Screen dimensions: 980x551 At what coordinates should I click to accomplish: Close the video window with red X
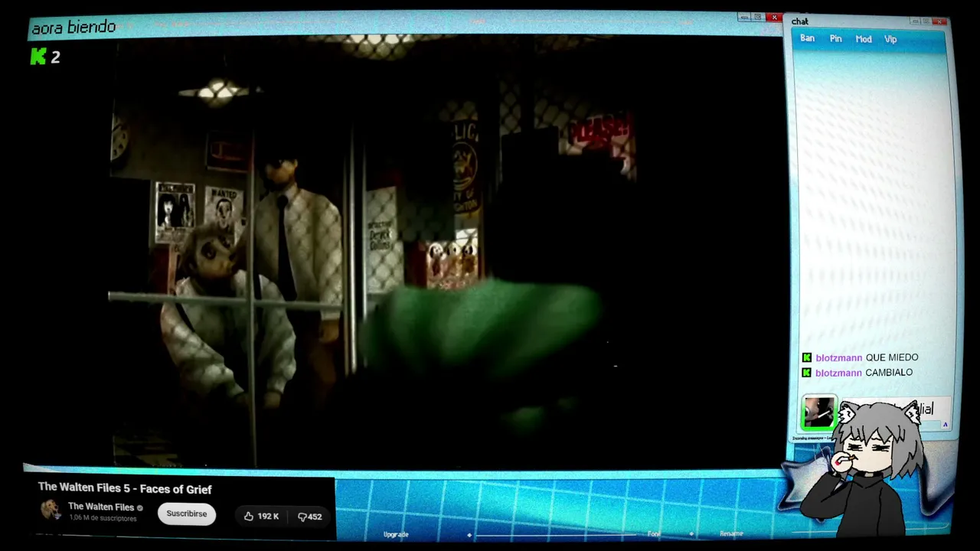coord(775,17)
